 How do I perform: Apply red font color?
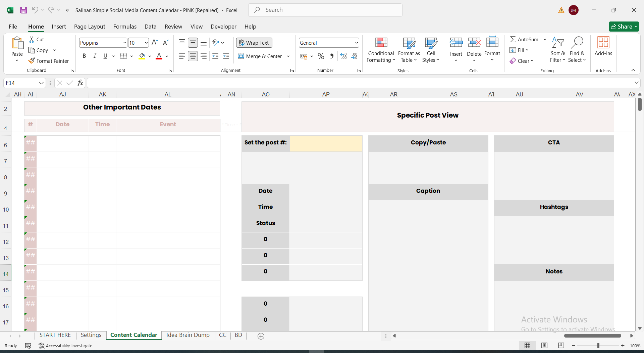pos(159,56)
